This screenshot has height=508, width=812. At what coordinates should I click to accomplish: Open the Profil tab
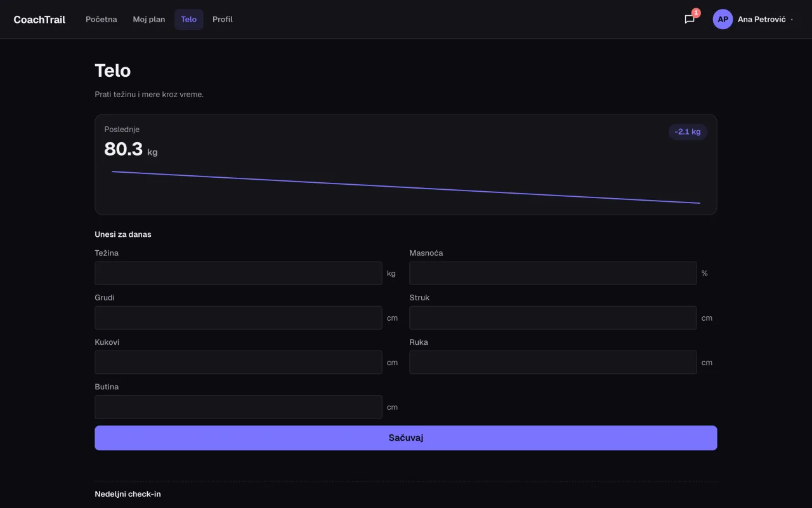(x=223, y=19)
